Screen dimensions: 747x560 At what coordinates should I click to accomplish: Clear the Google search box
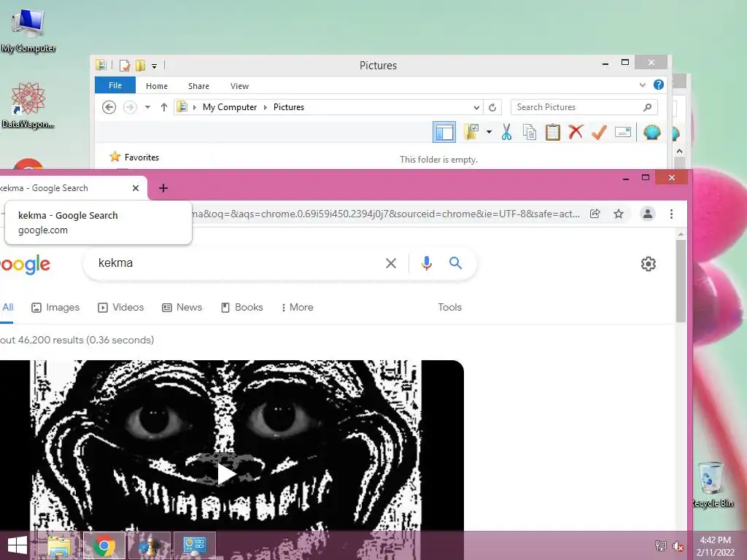click(x=391, y=262)
